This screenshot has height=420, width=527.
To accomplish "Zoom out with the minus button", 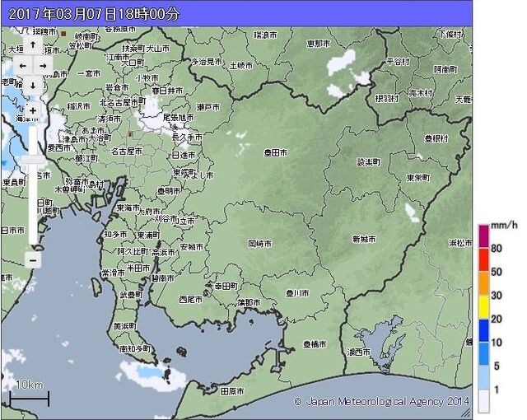I will [x=33, y=260].
